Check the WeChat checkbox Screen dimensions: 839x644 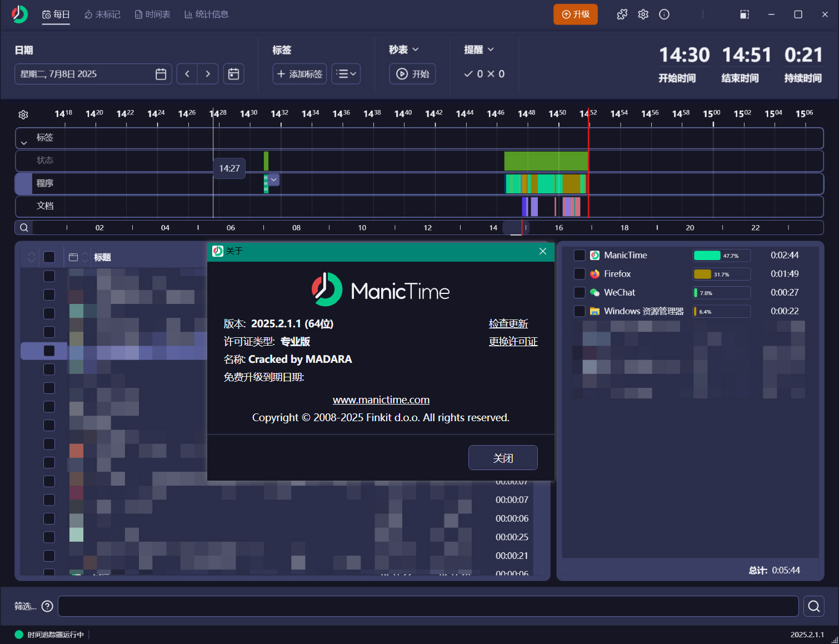580,292
